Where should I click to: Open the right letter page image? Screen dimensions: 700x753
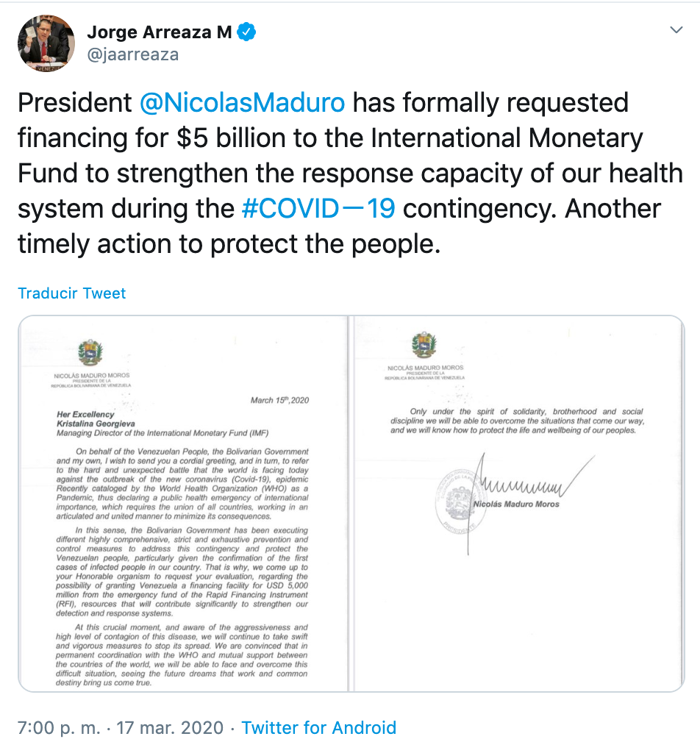point(519,504)
